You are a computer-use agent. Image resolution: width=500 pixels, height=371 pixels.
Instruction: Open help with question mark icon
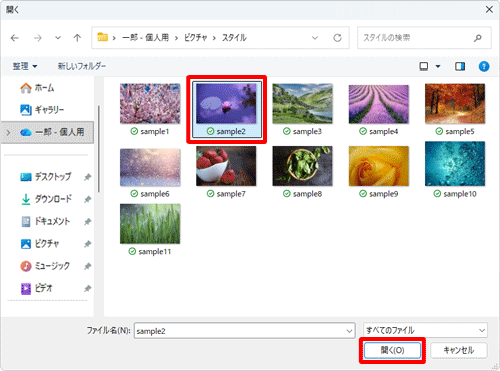coord(484,66)
